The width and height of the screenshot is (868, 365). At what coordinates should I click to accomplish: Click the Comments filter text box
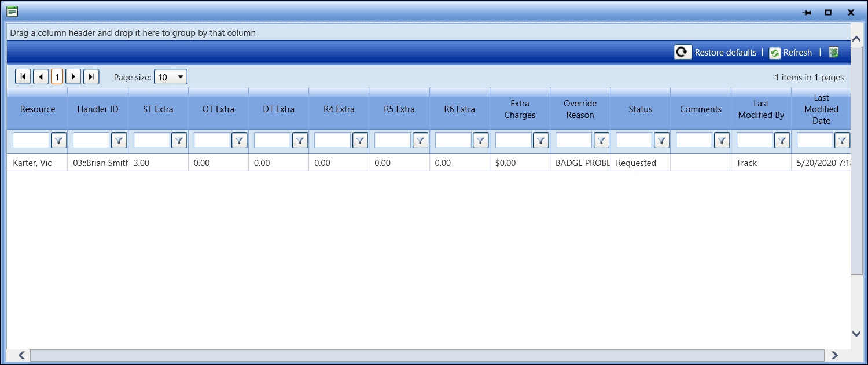point(694,140)
